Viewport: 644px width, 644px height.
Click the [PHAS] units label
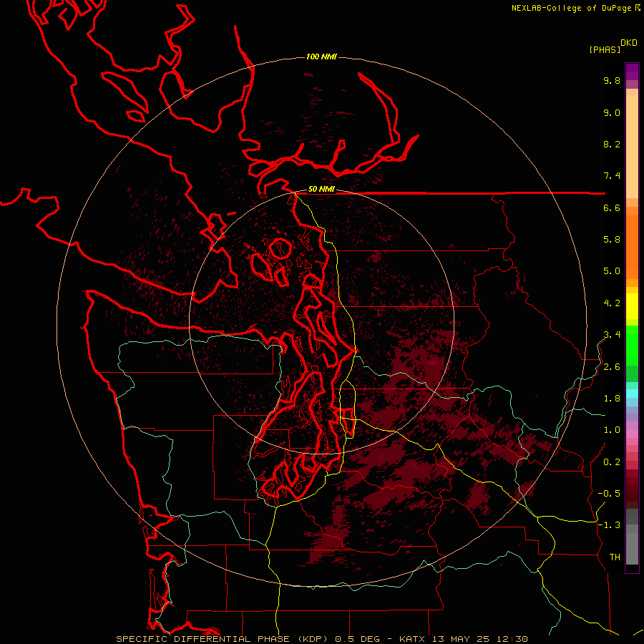click(x=605, y=49)
